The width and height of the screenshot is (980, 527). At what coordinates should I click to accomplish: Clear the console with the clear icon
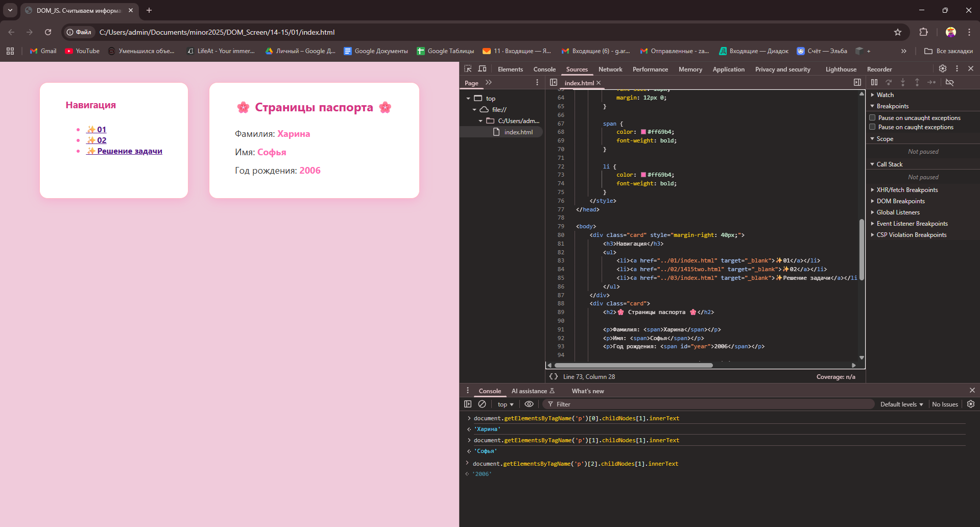point(482,404)
